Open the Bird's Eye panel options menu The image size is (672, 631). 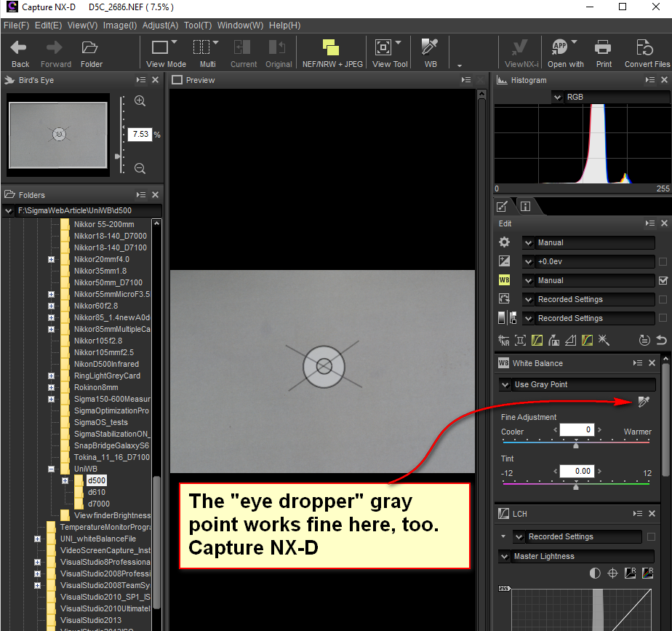click(x=140, y=80)
